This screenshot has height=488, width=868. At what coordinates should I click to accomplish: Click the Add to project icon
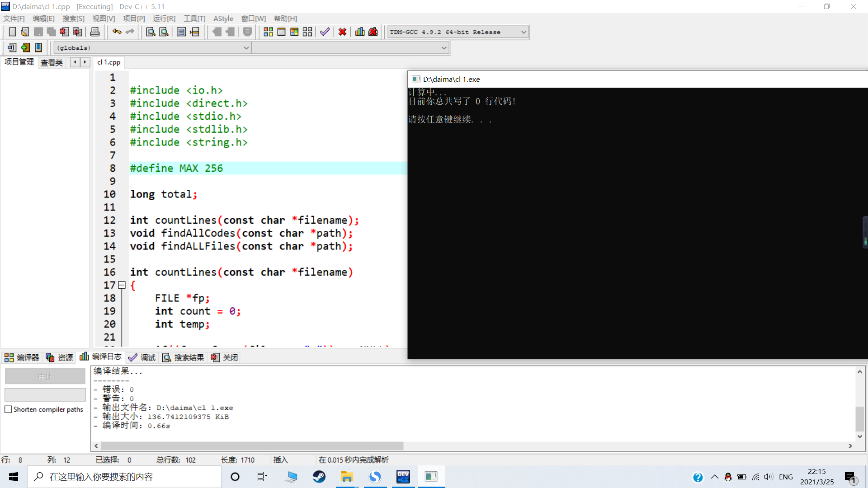[x=25, y=47]
